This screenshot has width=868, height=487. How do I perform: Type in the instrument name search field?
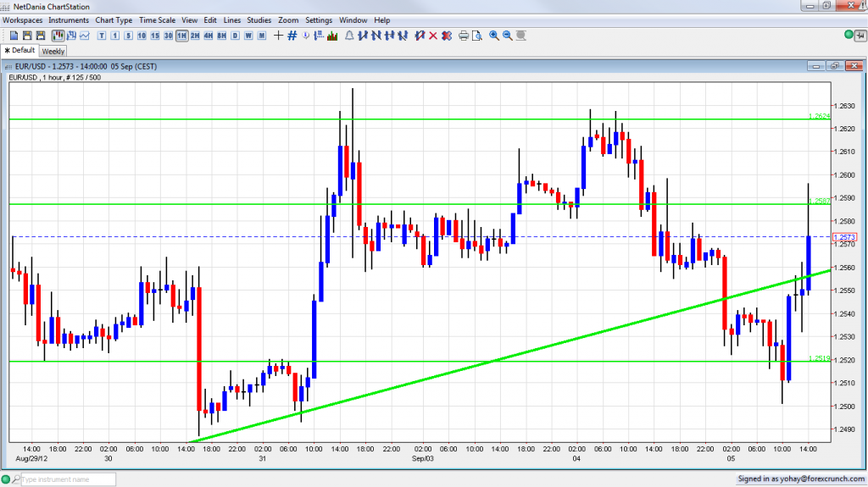(69, 479)
